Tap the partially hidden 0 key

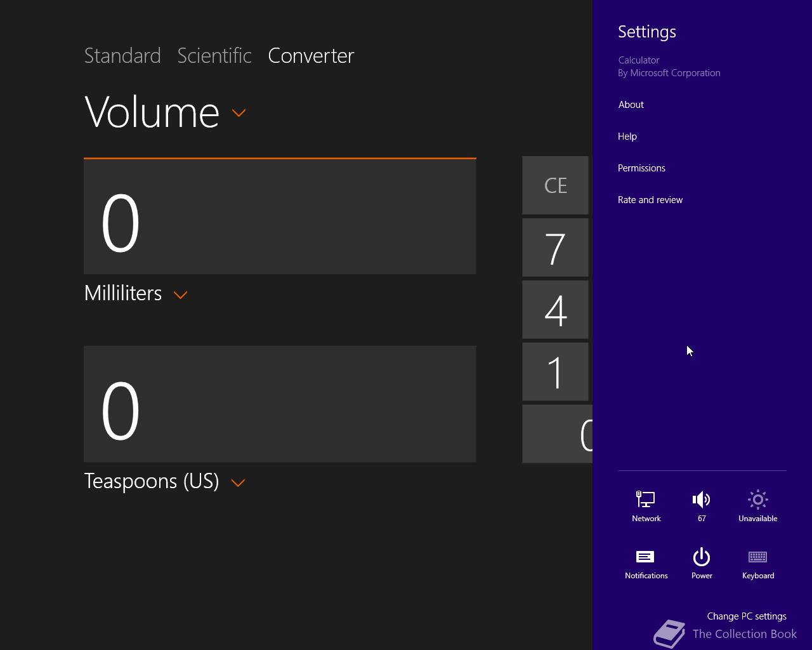[x=558, y=434]
